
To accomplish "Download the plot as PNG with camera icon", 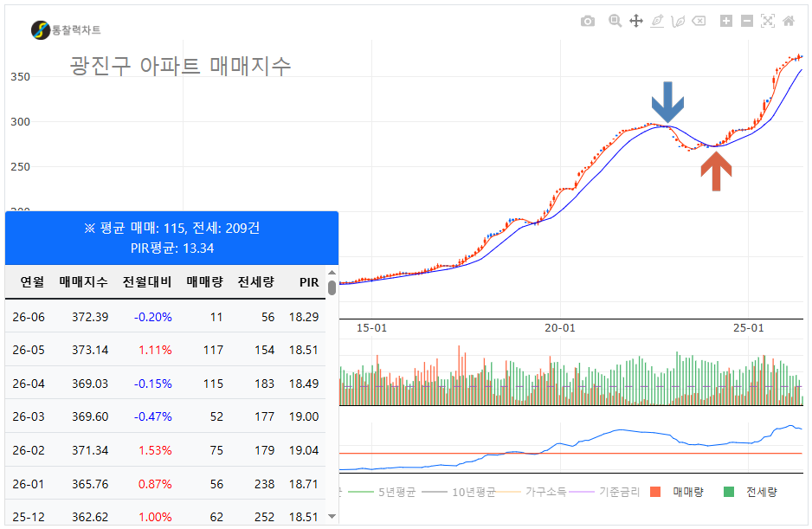I will 587,22.
